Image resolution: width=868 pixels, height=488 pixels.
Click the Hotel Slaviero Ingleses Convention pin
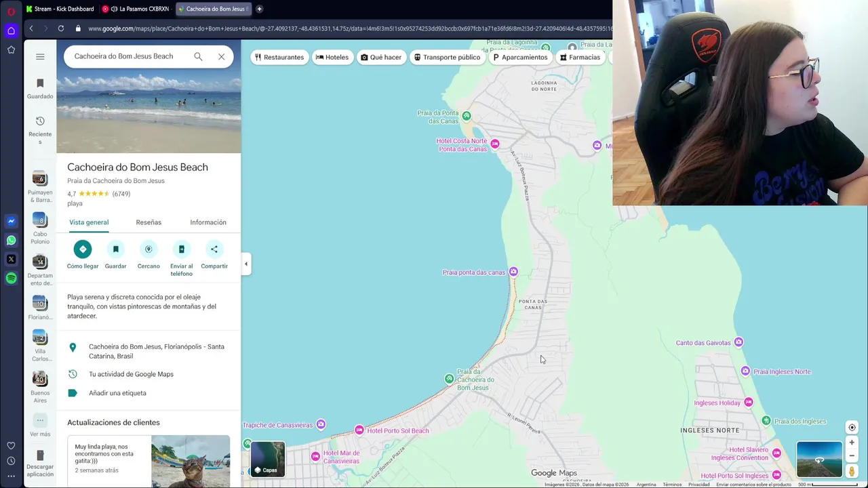pyautogui.click(x=776, y=452)
